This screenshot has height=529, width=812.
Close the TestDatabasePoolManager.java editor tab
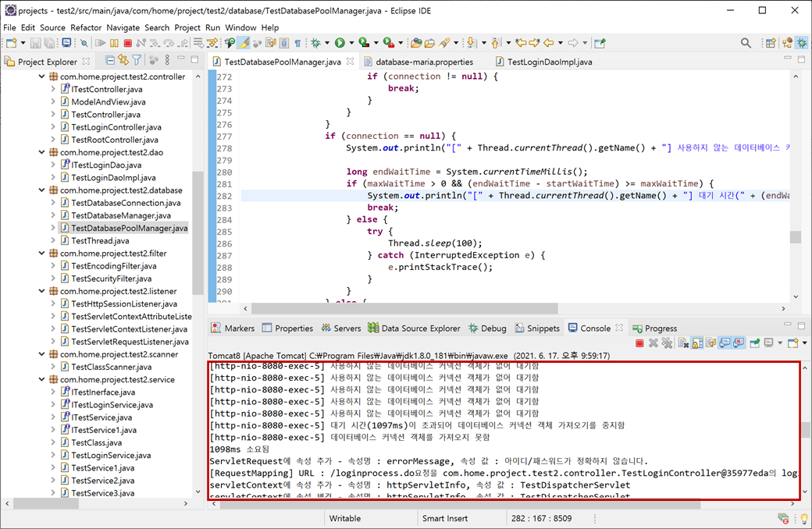350,61
